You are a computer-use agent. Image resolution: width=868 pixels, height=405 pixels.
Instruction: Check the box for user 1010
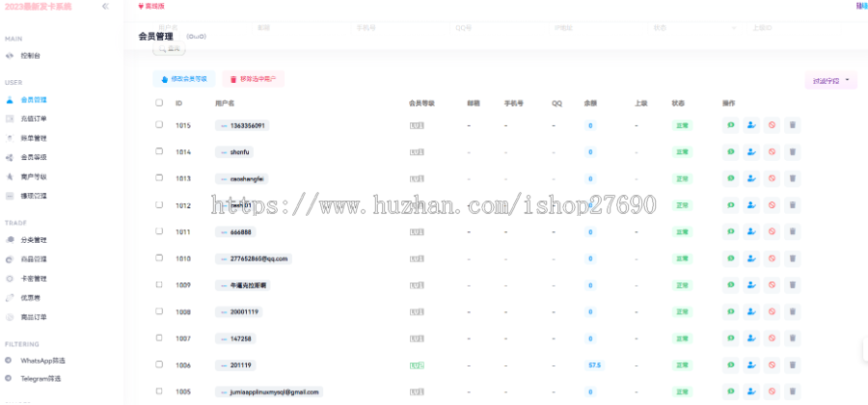point(159,257)
